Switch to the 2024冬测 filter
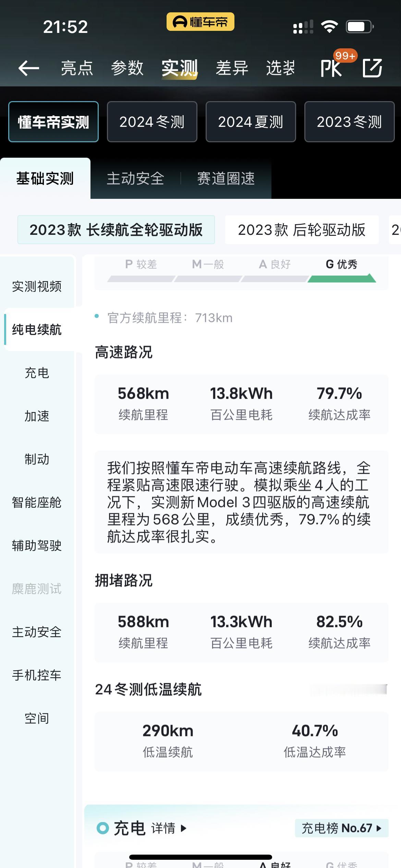 (x=152, y=122)
